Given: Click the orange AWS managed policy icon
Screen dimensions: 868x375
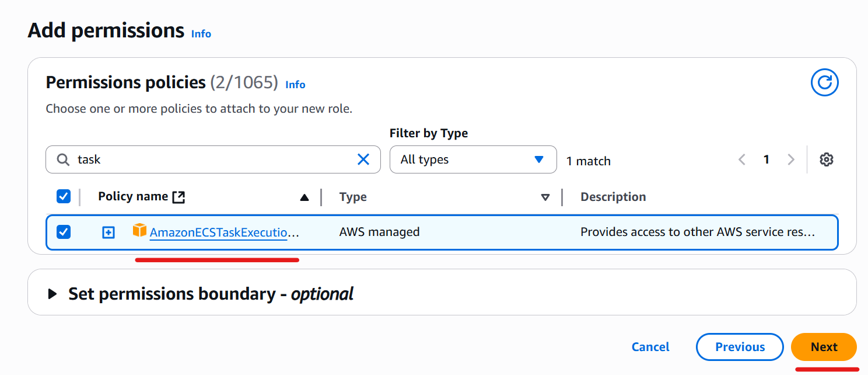Looking at the screenshot, I should pyautogui.click(x=139, y=230).
